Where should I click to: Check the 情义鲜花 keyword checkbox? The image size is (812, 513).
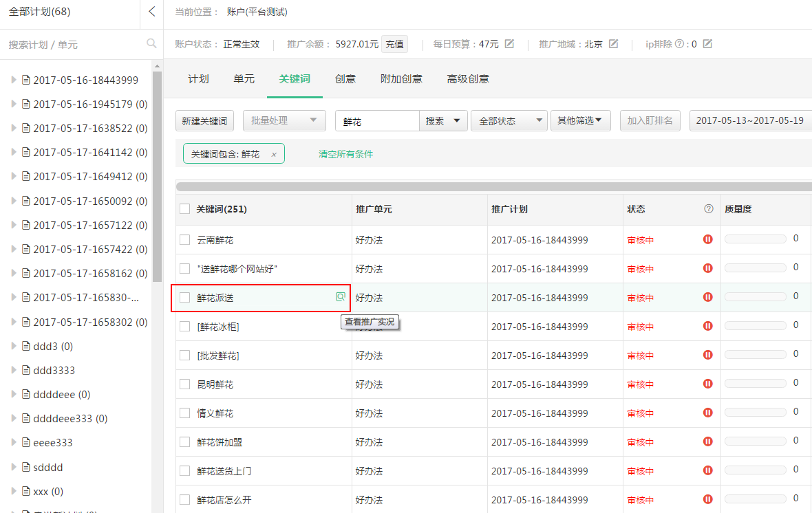pyautogui.click(x=184, y=413)
